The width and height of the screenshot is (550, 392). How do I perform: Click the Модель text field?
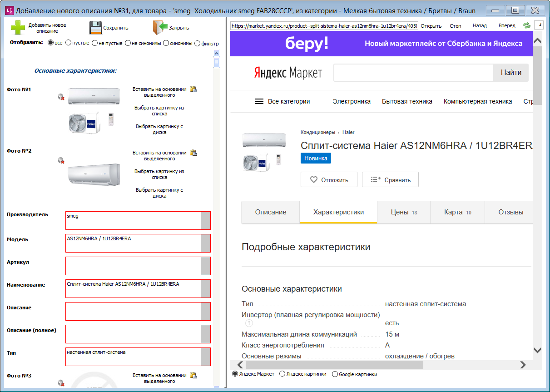pos(133,243)
